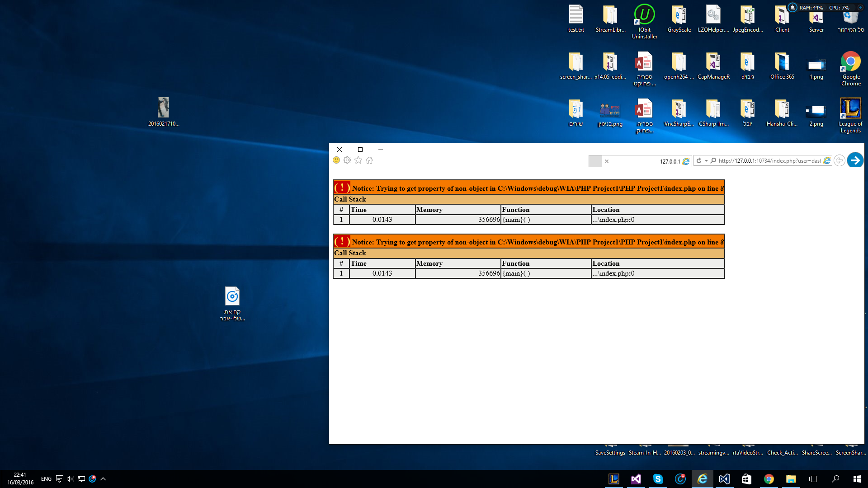This screenshot has width=868, height=488.
Task: Click the volume speaker tray icon
Action: click(70, 479)
